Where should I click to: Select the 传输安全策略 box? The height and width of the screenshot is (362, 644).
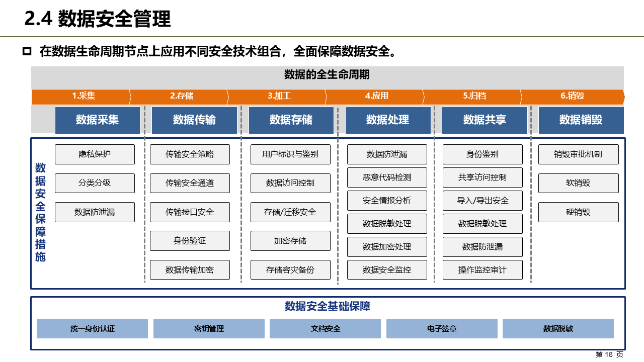coord(190,154)
